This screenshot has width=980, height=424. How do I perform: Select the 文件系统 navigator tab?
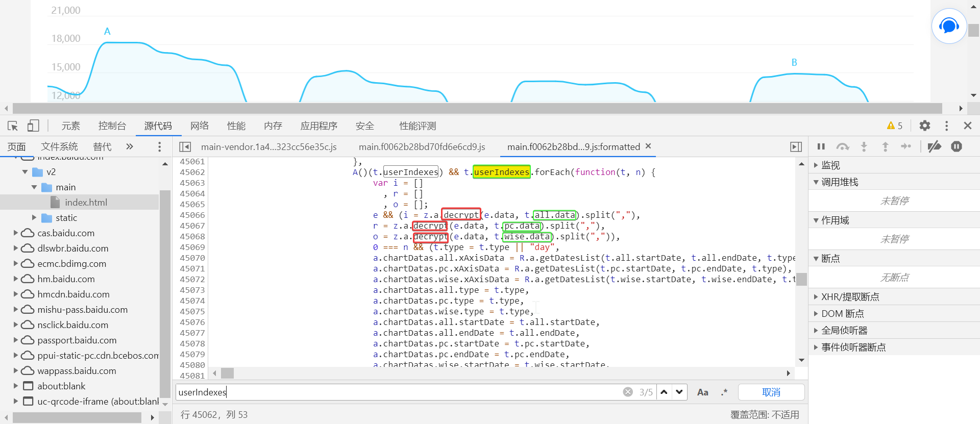pos(60,147)
